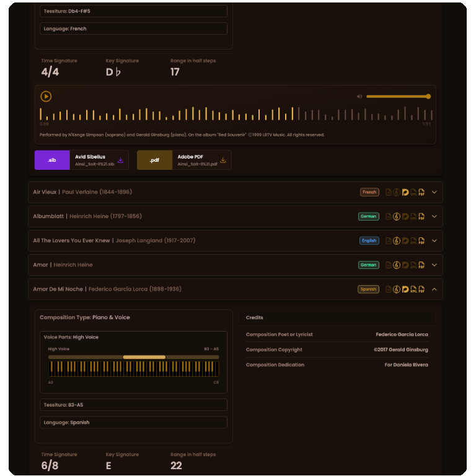Download the .sib Avid Sibelius file

pos(82,160)
